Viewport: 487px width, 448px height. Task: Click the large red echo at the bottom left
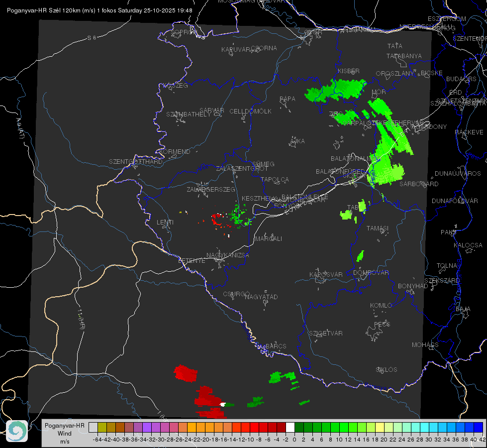186,374
